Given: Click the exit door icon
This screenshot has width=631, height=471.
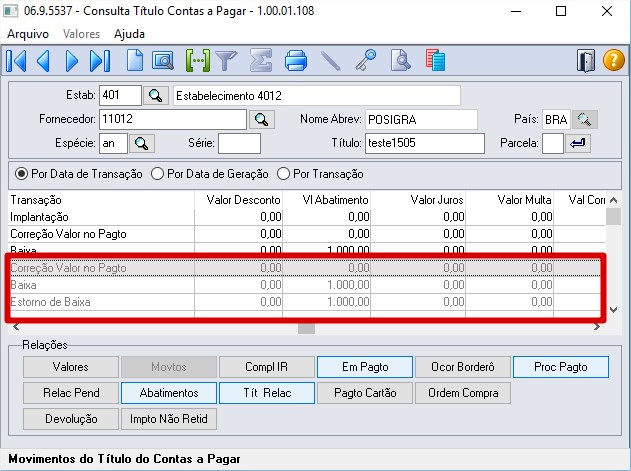Looking at the screenshot, I should (x=585, y=60).
